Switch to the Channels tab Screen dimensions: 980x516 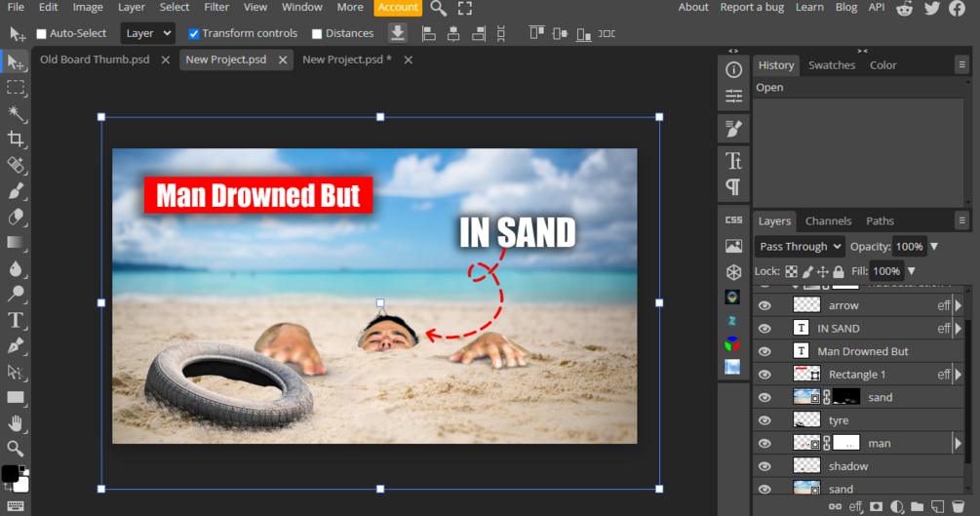pyautogui.click(x=828, y=220)
